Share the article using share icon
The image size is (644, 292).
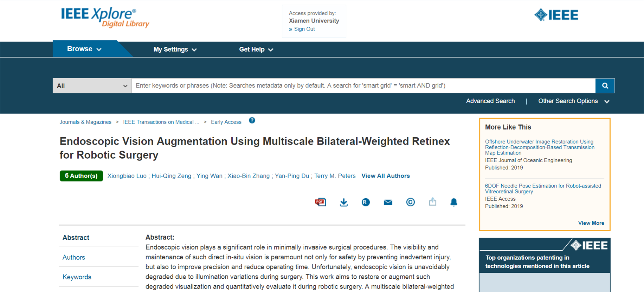(x=432, y=202)
